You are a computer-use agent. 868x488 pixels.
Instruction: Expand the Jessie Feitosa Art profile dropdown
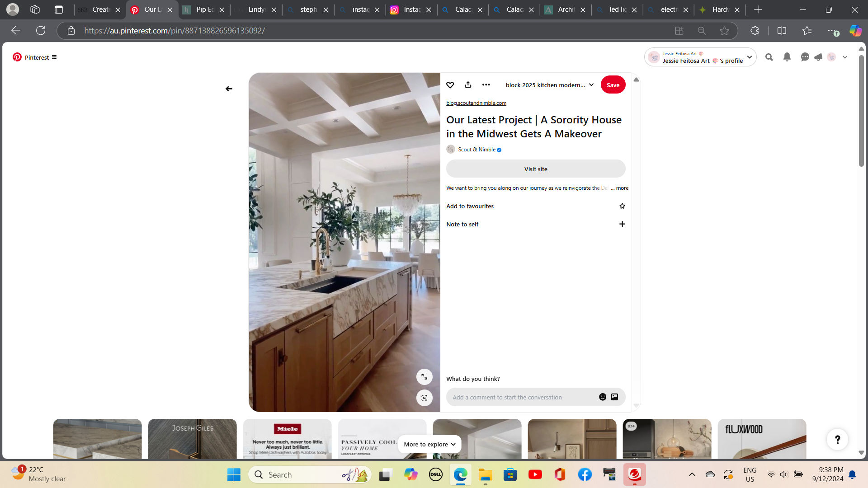click(x=749, y=57)
